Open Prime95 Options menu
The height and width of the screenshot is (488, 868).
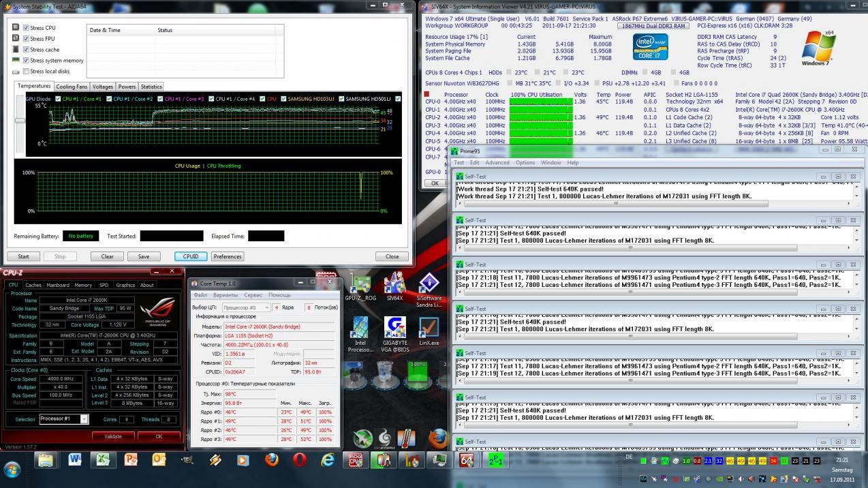tap(525, 163)
